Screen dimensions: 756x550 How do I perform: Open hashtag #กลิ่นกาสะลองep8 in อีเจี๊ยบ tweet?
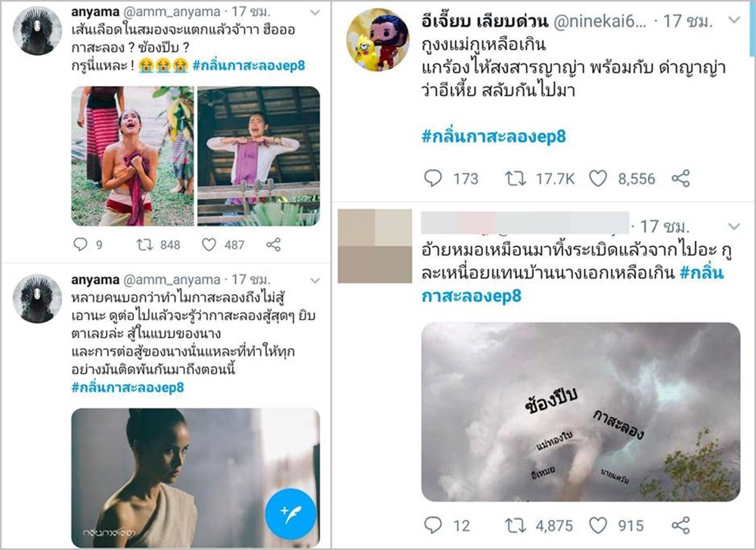[x=494, y=136]
